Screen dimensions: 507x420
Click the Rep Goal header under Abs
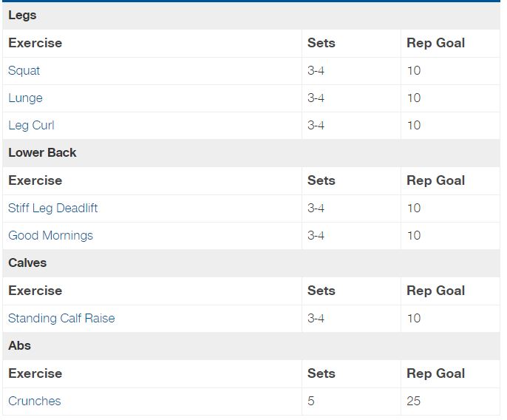(x=435, y=373)
